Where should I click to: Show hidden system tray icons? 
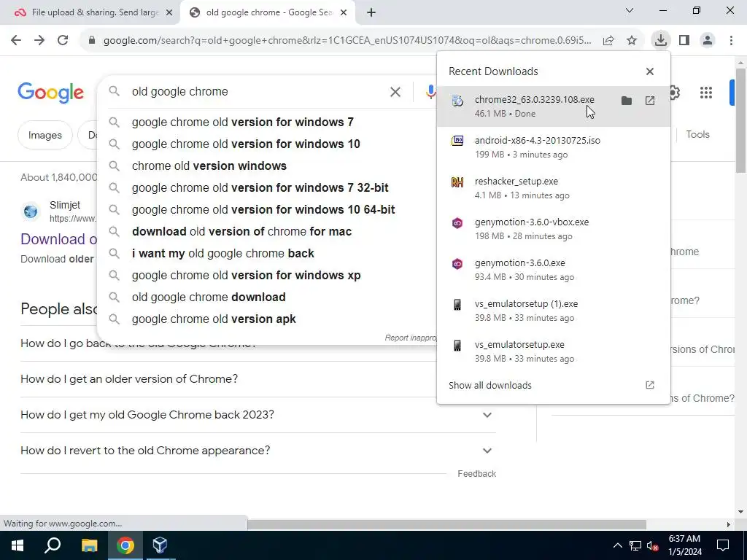[x=617, y=545]
